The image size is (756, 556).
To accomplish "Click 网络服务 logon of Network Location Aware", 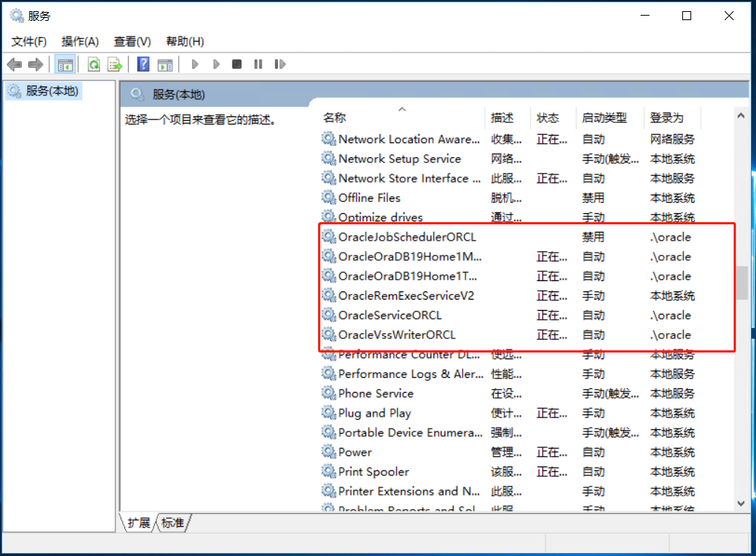I will (x=672, y=139).
